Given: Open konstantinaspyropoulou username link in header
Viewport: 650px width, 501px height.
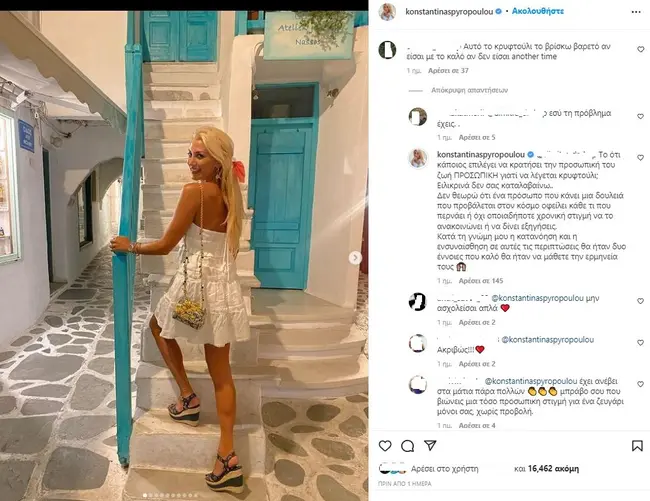Looking at the screenshot, I should coord(449,12).
